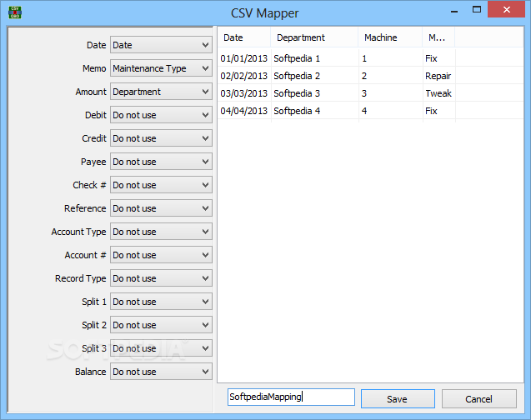The width and height of the screenshot is (531, 420).
Task: Click the Softpedia 3 cell
Action: [x=314, y=93]
